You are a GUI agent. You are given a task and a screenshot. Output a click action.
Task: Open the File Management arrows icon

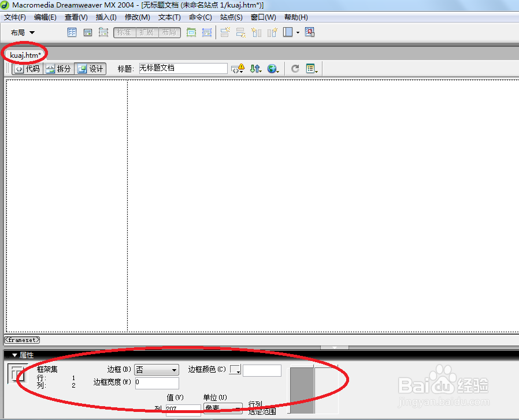point(255,69)
